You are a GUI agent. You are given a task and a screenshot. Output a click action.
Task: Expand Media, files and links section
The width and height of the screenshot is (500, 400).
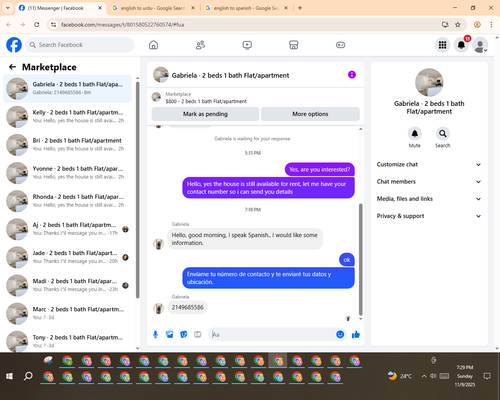(x=429, y=199)
